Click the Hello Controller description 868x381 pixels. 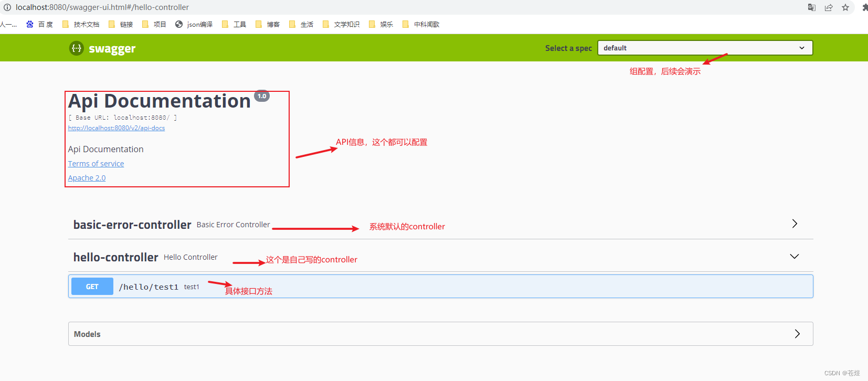[190, 257]
